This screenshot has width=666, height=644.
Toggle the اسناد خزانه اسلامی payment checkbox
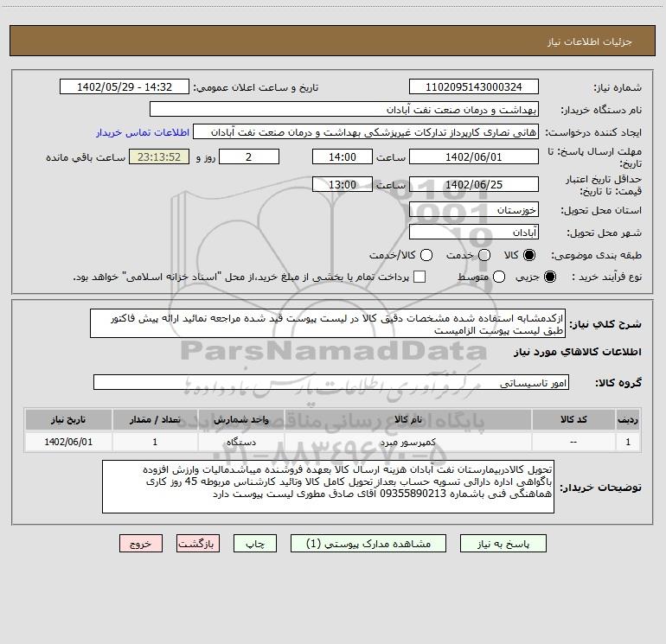(419, 277)
